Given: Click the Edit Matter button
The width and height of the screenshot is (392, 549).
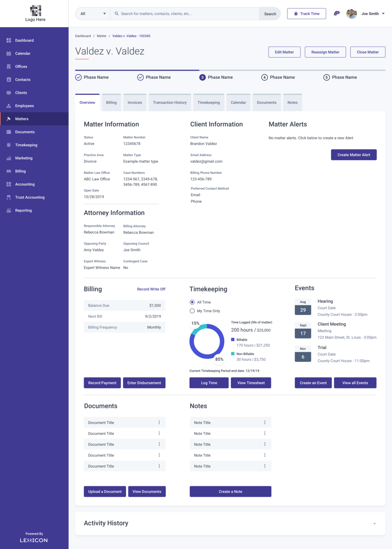Looking at the screenshot, I should (x=285, y=52).
